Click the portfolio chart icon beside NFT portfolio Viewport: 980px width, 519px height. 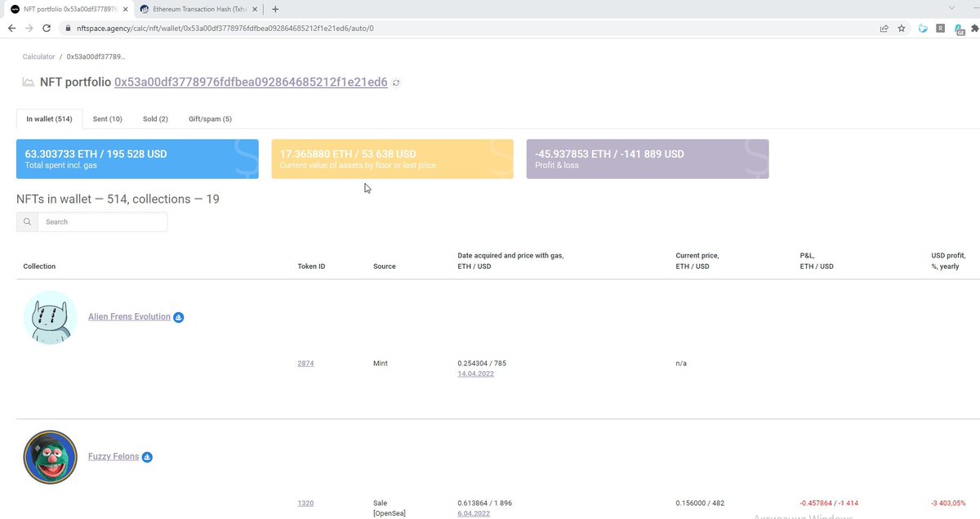click(27, 82)
